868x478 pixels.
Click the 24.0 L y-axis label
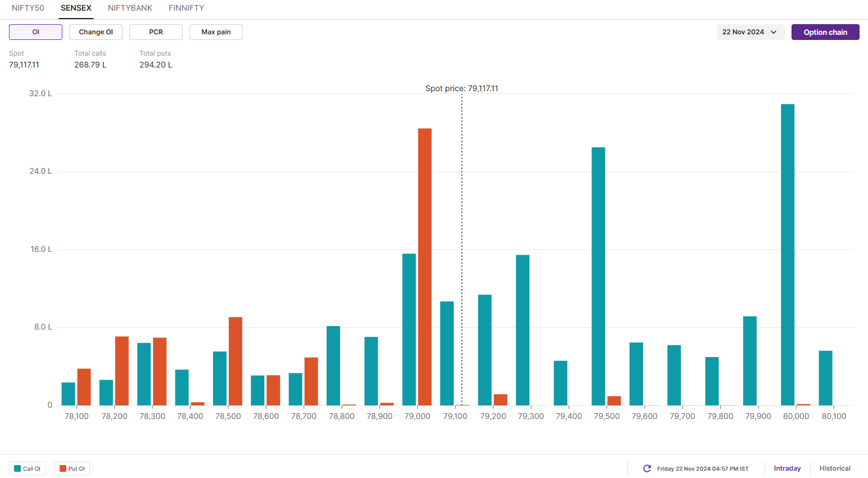point(40,171)
